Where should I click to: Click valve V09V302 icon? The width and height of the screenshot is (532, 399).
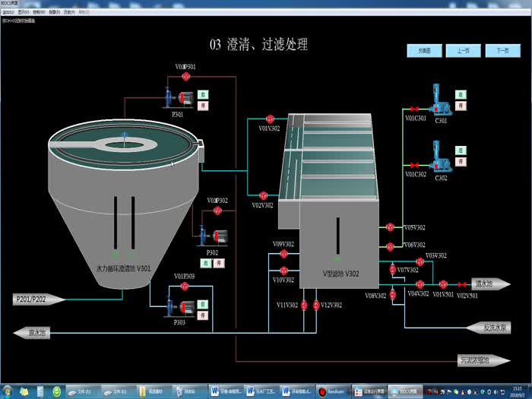[283, 253]
